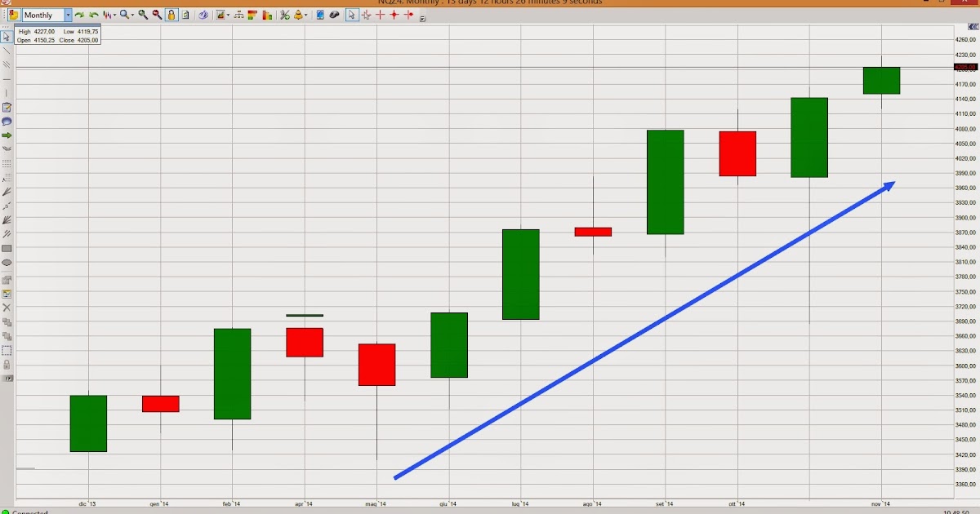Expand the left toolbar overflow arrow
980x514 pixels.
(x=9, y=379)
